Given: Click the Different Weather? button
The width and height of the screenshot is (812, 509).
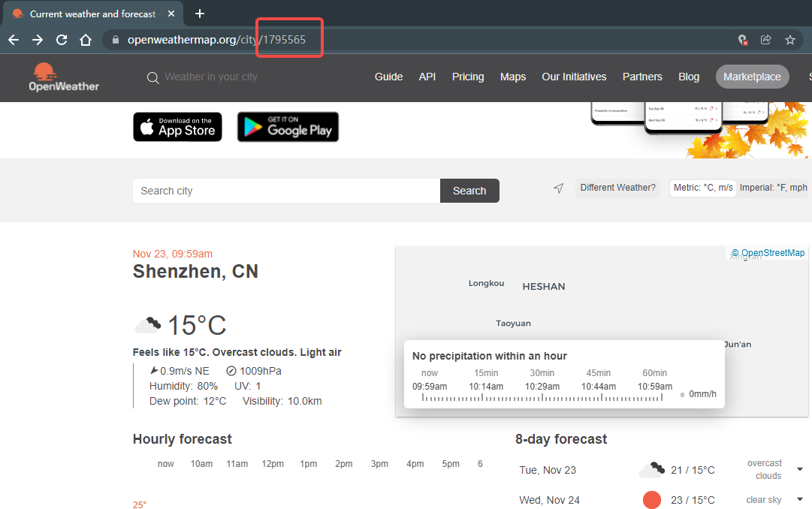Looking at the screenshot, I should (x=617, y=188).
